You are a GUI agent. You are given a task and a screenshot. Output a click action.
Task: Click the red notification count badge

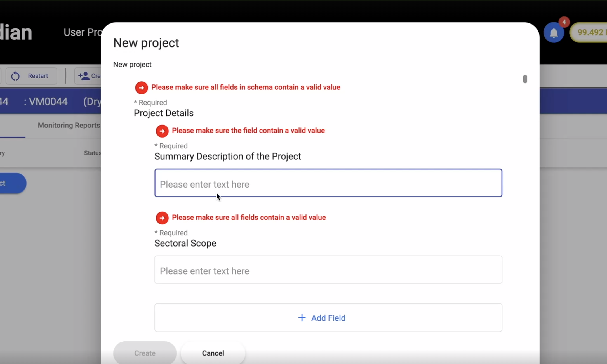pos(564,22)
